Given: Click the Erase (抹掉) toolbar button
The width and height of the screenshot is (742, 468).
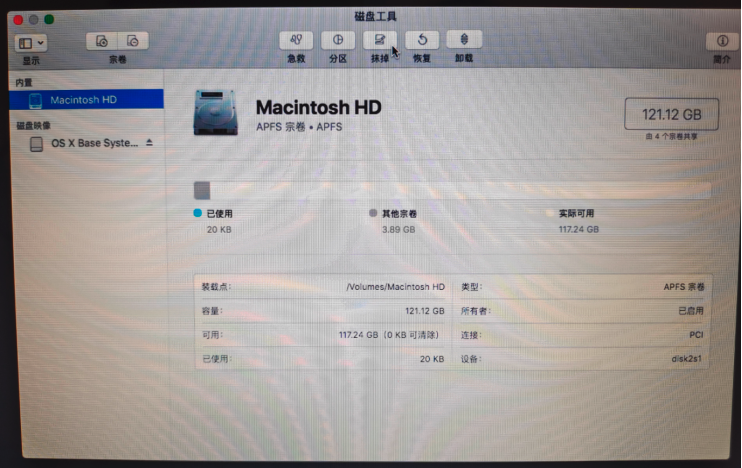Looking at the screenshot, I should coord(380,40).
